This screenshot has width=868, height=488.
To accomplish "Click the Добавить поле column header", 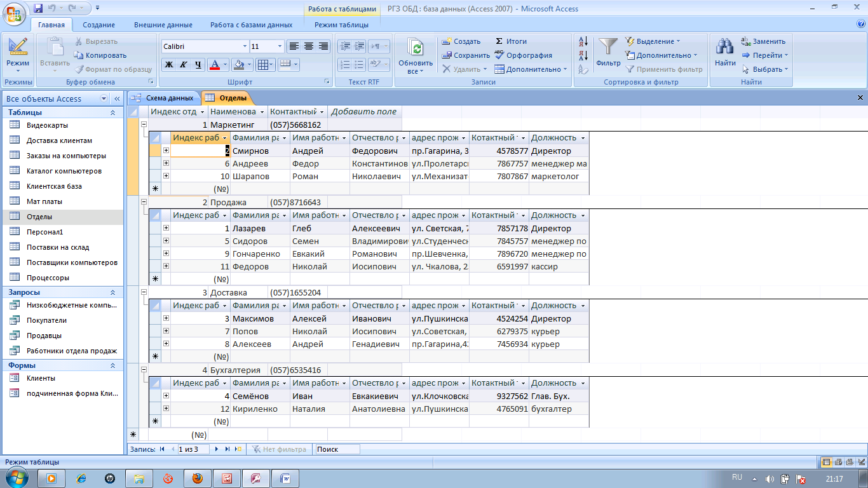I will click(364, 112).
